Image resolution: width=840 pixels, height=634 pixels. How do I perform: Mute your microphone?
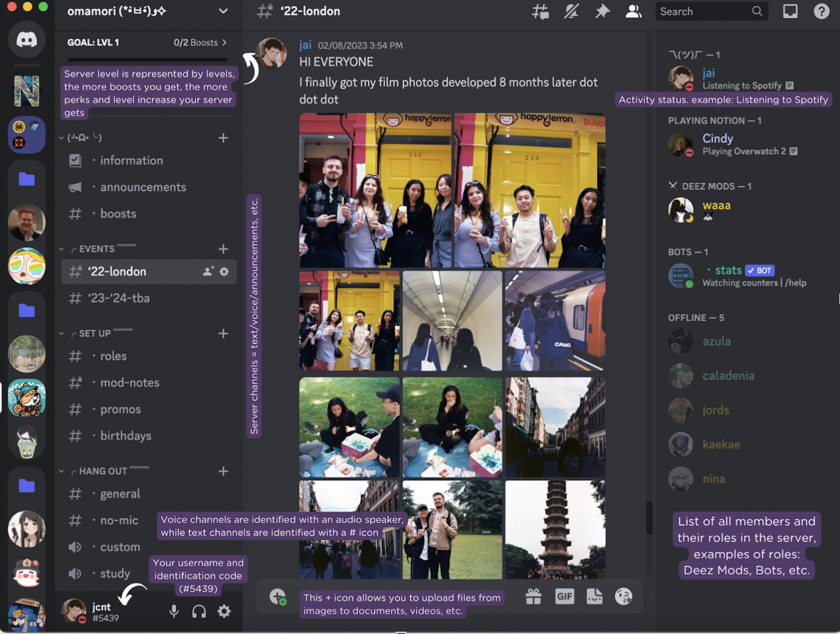pyautogui.click(x=174, y=611)
